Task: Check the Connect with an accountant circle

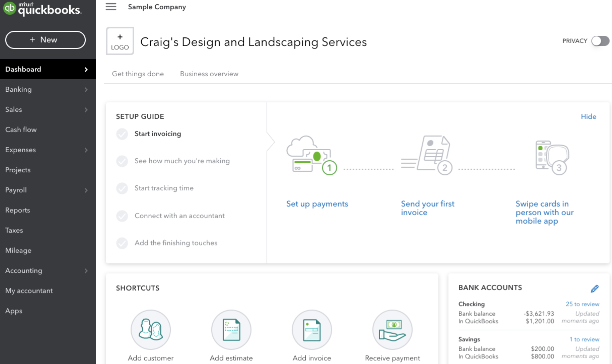Action: click(x=122, y=216)
